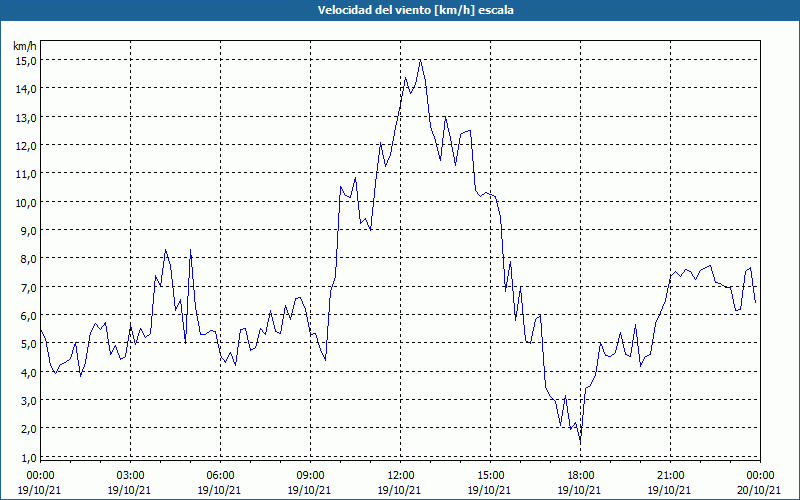Viewport: 800px width, 500px height.
Task: Select the '11,0' y-axis label
Action: [x=26, y=174]
